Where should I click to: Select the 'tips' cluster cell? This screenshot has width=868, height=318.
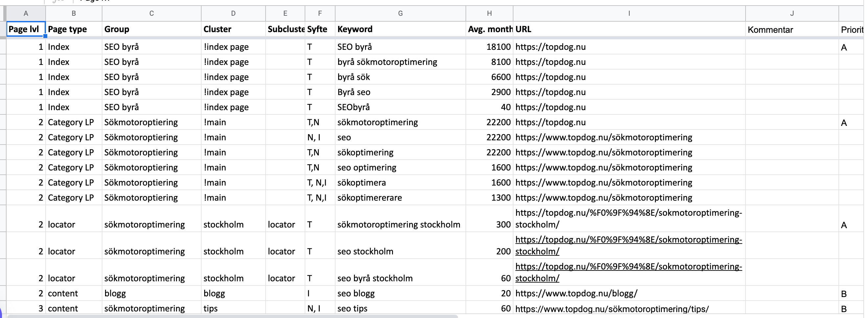pos(233,308)
